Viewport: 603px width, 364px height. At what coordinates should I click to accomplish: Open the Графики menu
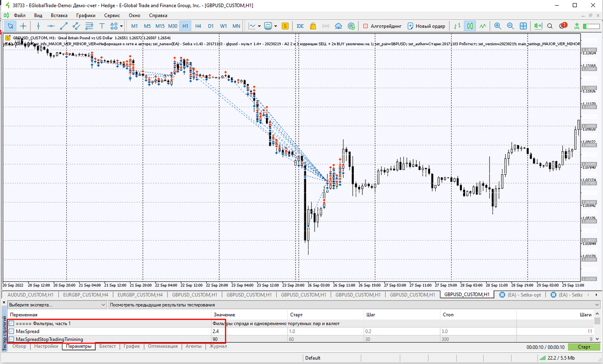86,15
